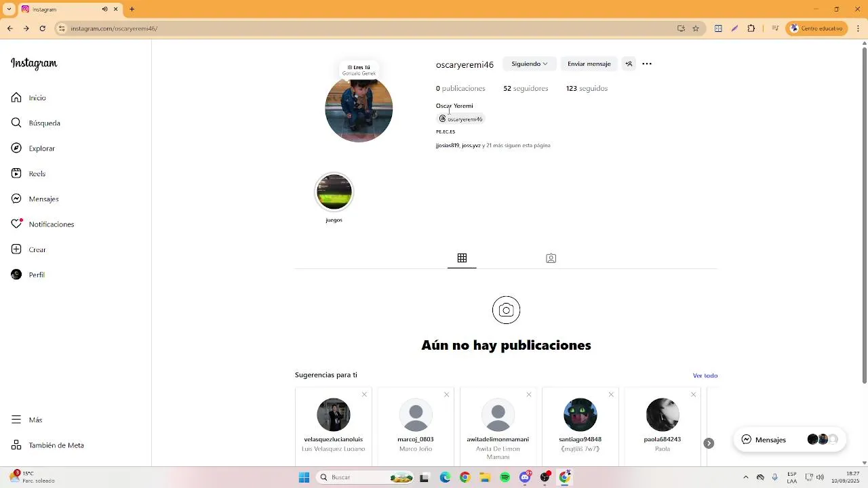The height and width of the screenshot is (488, 868).
Task: Dismiss the awitadelimonmamani suggestion
Action: 529,394
